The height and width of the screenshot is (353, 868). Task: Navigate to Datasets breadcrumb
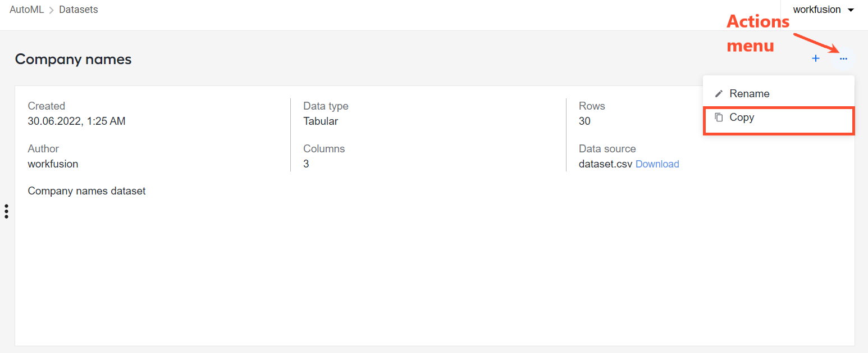(x=79, y=10)
